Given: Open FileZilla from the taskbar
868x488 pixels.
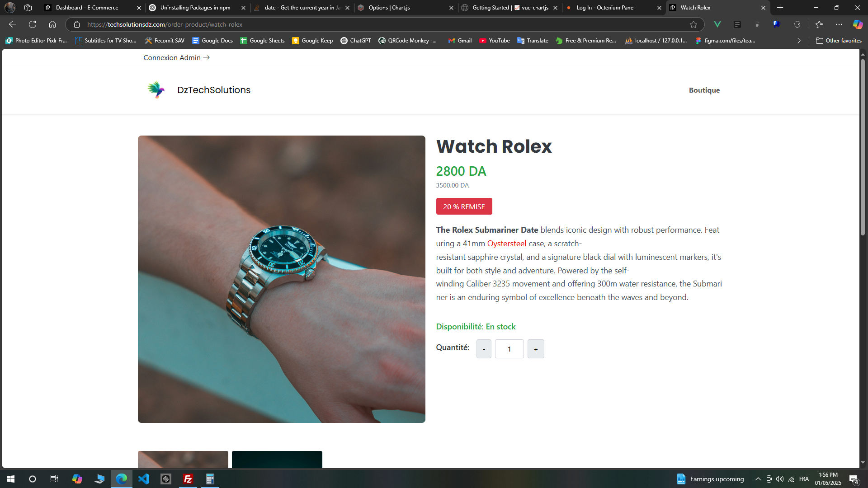Looking at the screenshot, I should click(x=188, y=479).
